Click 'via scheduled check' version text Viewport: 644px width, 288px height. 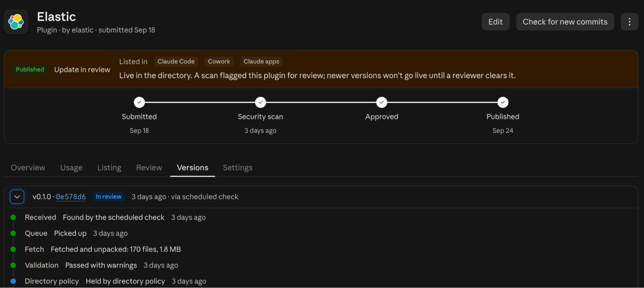[205, 197]
